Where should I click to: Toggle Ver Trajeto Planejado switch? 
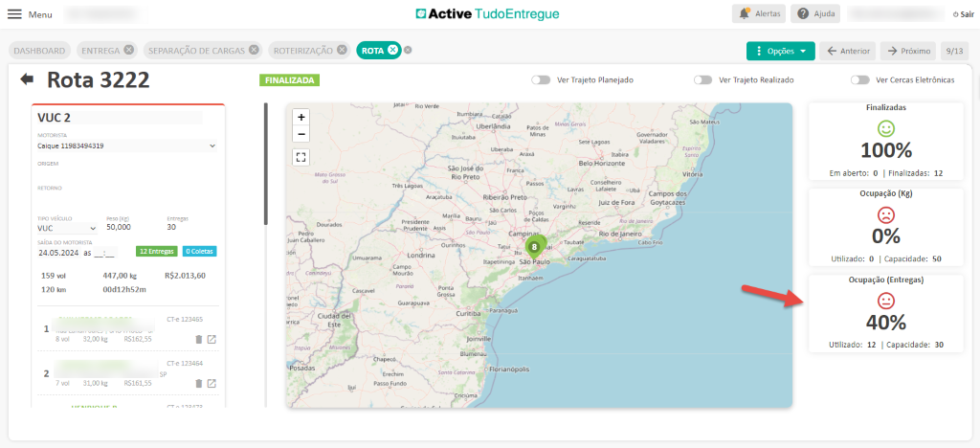(x=541, y=80)
